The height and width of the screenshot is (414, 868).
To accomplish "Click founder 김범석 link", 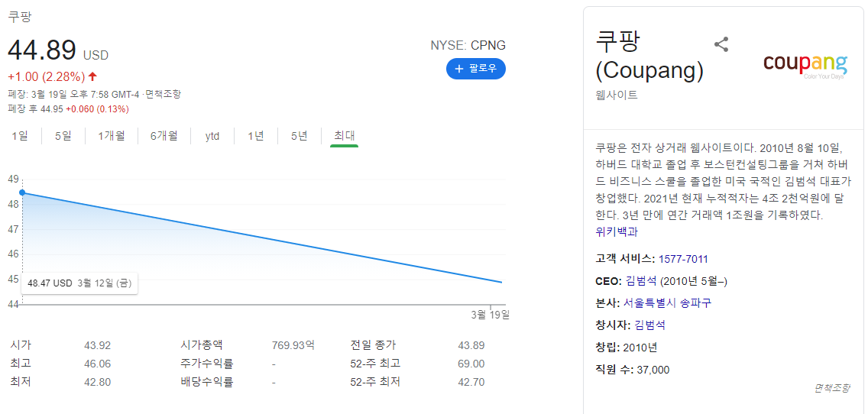I will 650,325.
